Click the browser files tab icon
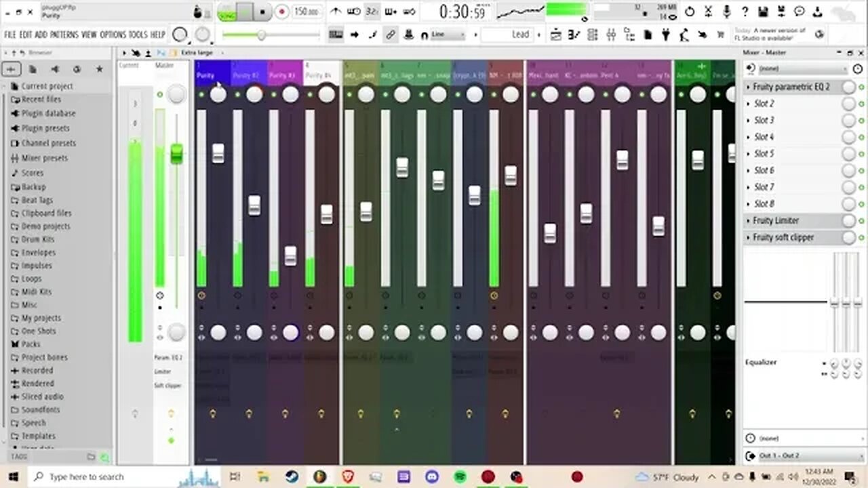The image size is (868, 488). point(33,69)
